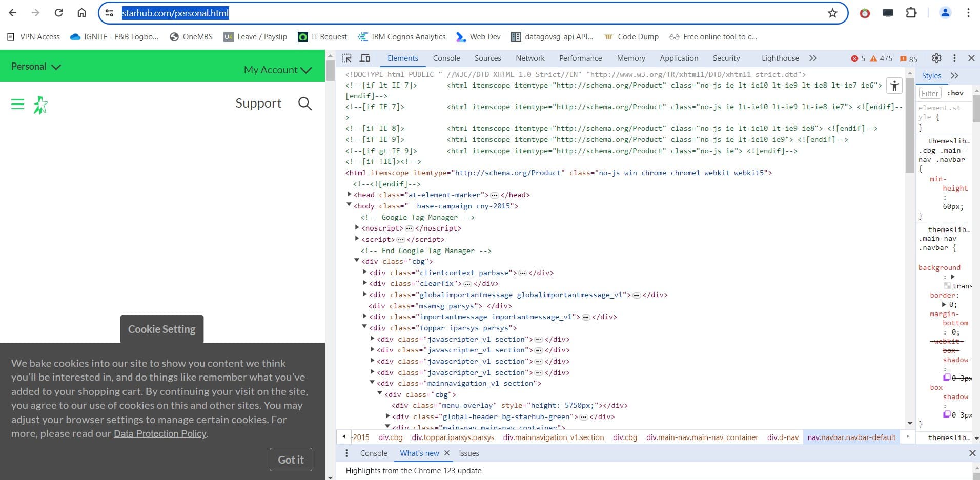
Task: Open DevTools settings gear
Action: coord(936,58)
